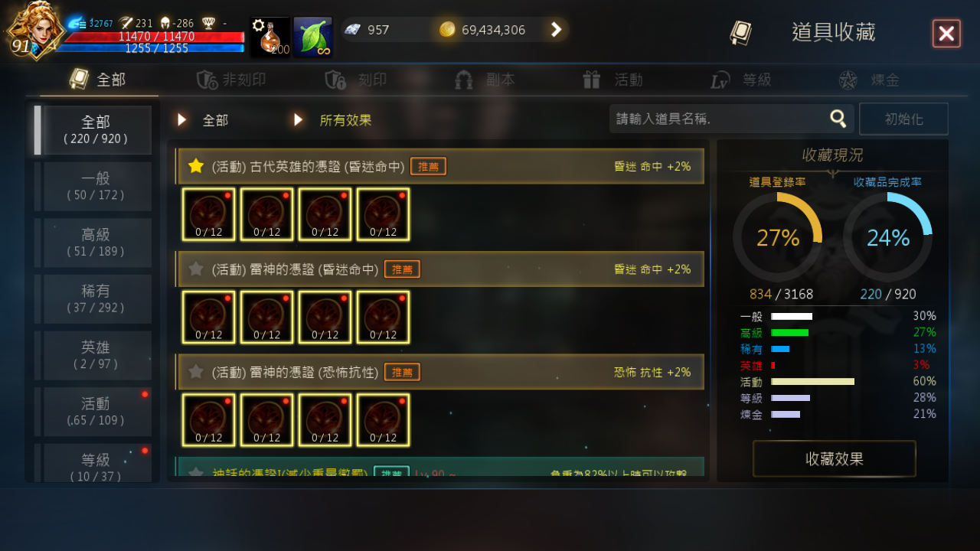Click the 初始化 reset button
This screenshot has height=551, width=980.
903,119
